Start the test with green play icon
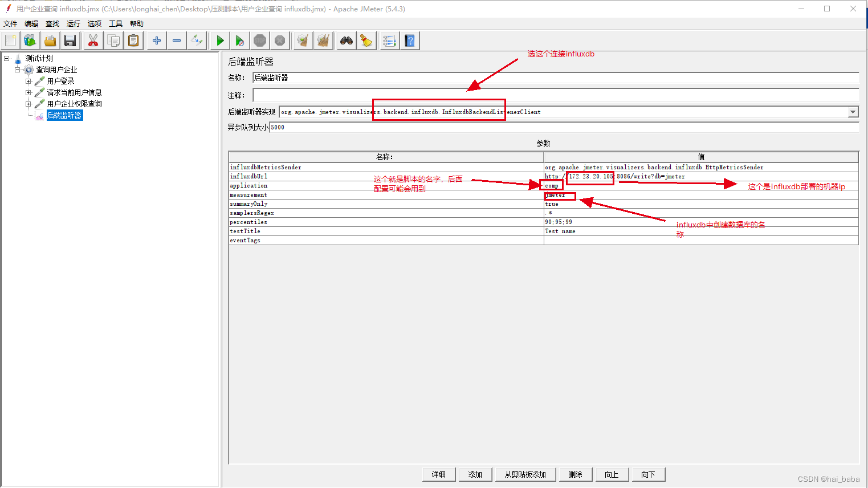The width and height of the screenshot is (868, 488). click(x=220, y=40)
